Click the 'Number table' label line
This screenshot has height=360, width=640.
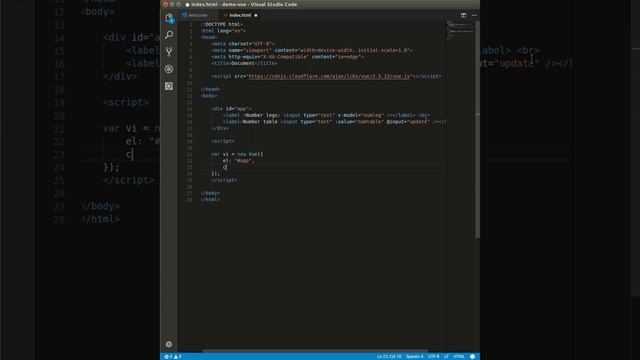click(334, 122)
